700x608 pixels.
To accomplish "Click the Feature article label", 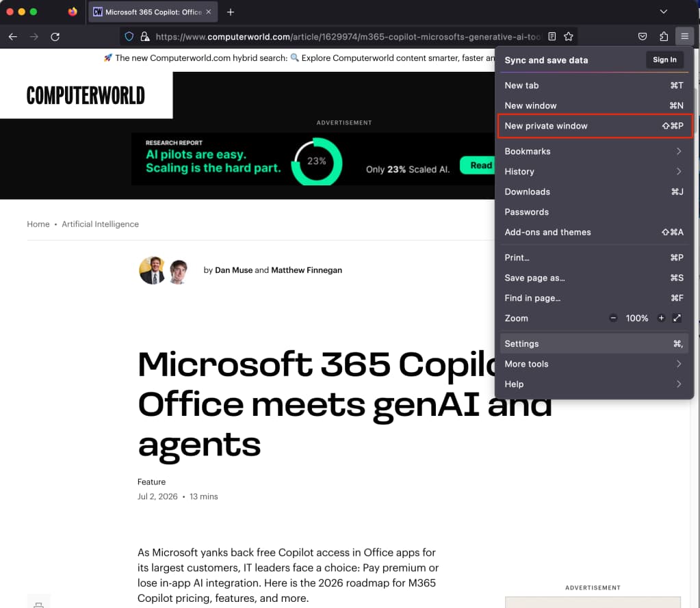I will (x=151, y=481).
